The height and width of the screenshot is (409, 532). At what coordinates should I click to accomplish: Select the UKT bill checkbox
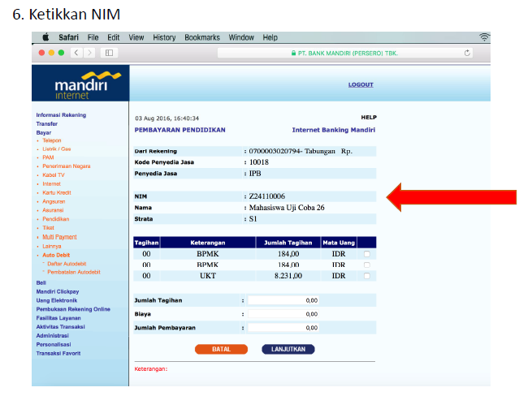pyautogui.click(x=367, y=276)
